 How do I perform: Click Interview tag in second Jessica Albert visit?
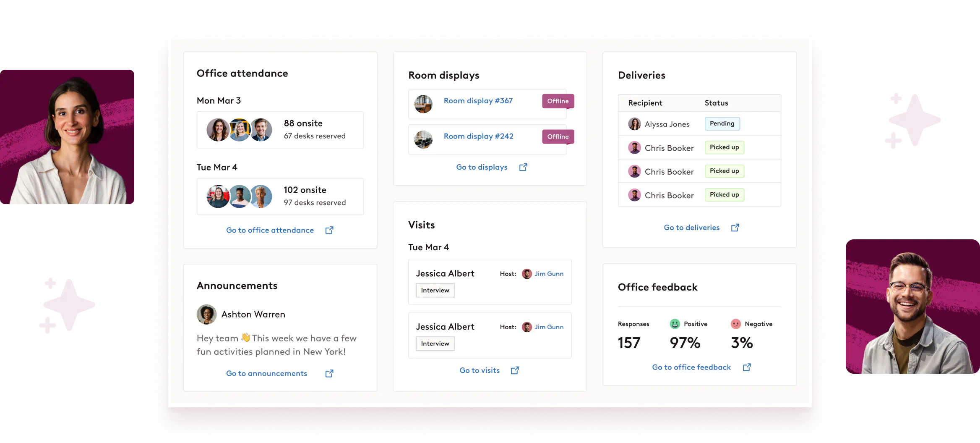point(435,344)
